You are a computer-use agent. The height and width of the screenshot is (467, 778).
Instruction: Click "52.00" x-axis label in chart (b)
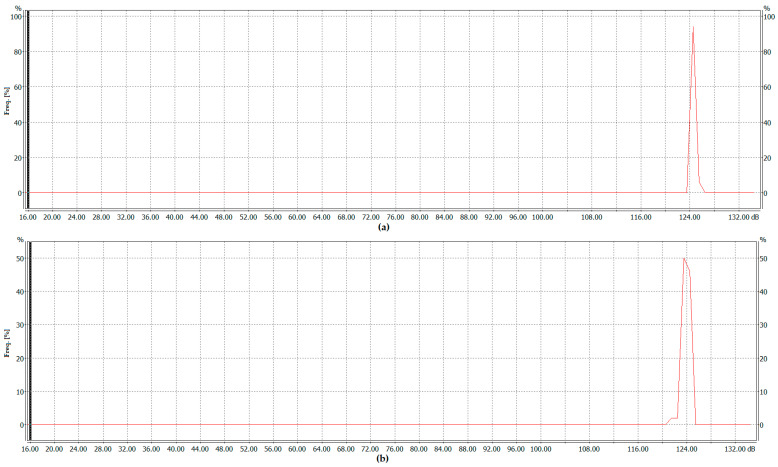249,449
